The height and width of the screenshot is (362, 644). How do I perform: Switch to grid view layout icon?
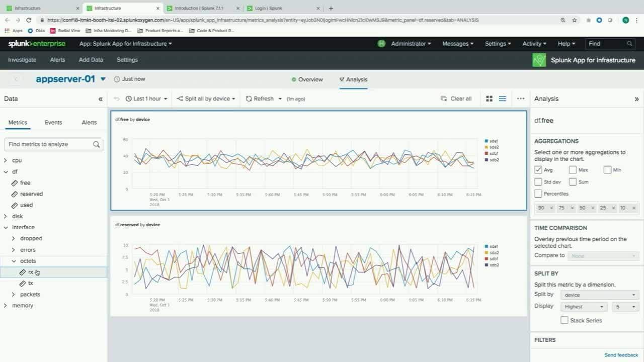pos(489,99)
